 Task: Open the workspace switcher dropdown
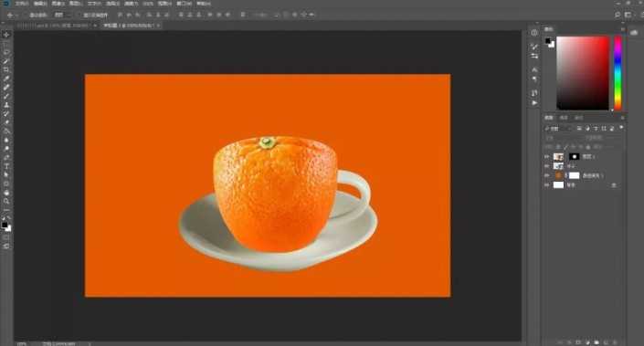628,15
